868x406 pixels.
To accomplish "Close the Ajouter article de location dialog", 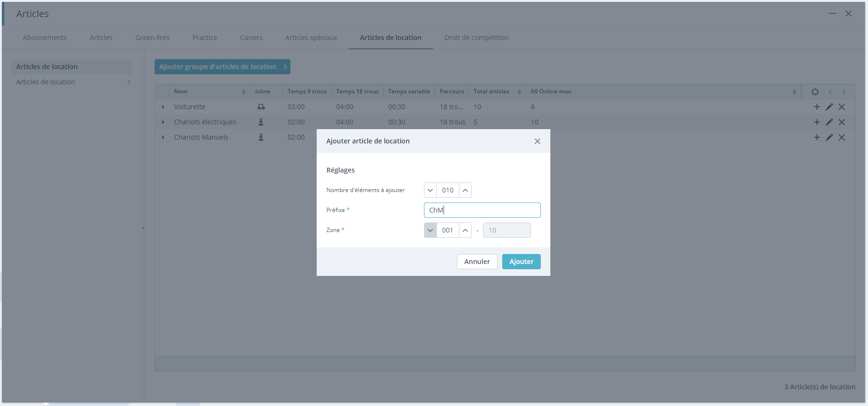I will click(x=537, y=141).
